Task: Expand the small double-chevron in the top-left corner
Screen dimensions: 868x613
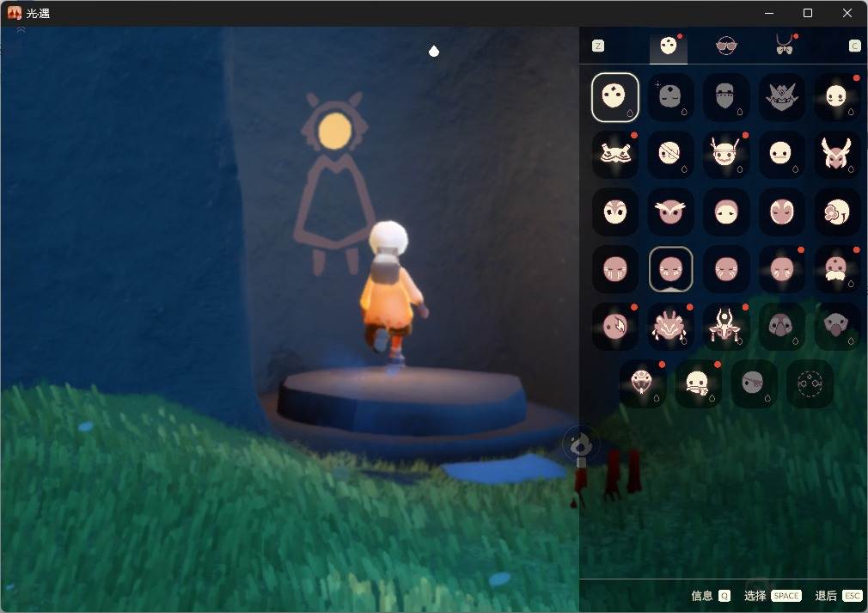Action: click(x=21, y=30)
